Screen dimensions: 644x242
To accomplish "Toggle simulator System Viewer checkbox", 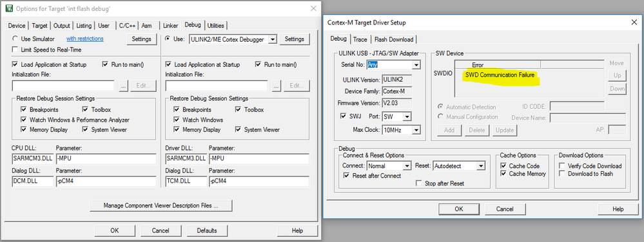I will coord(85,129).
